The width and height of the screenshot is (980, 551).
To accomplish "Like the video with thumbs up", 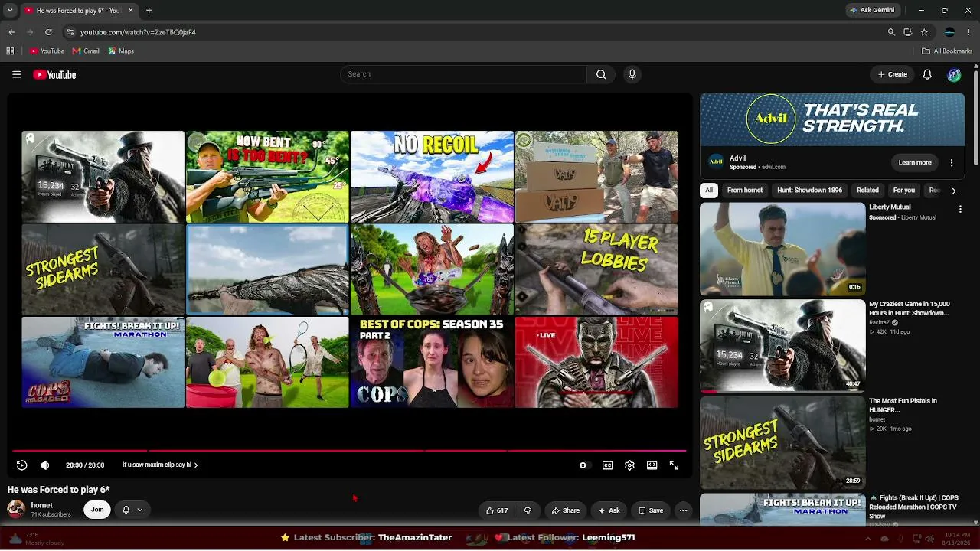I will pos(497,510).
